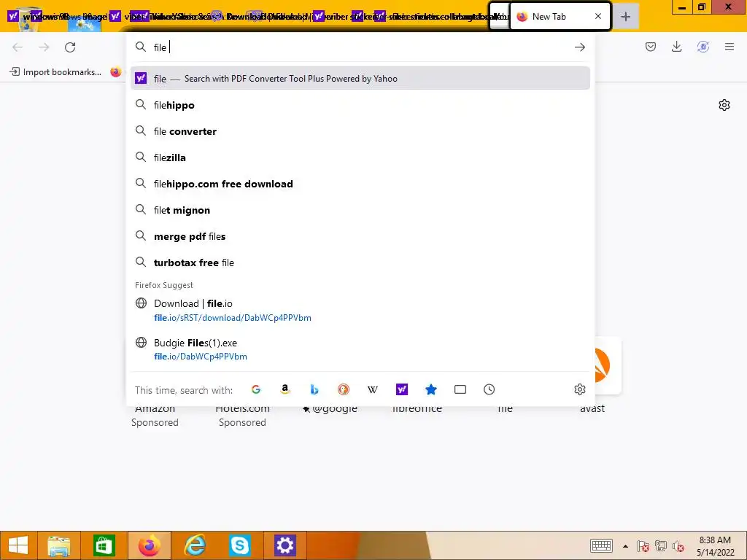
Task: Open Windows Store from taskbar
Action: coord(104,545)
